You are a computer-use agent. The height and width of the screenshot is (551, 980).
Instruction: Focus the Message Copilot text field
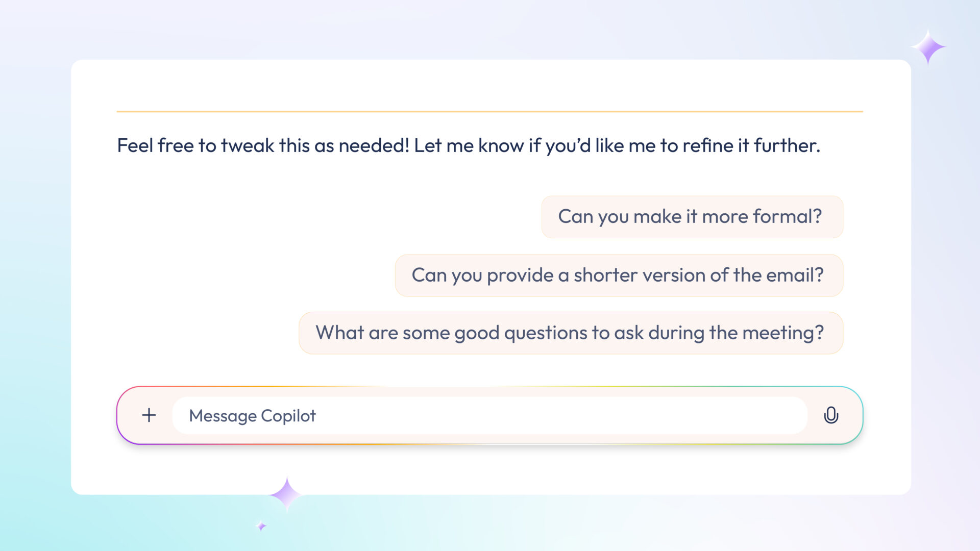[x=490, y=415]
